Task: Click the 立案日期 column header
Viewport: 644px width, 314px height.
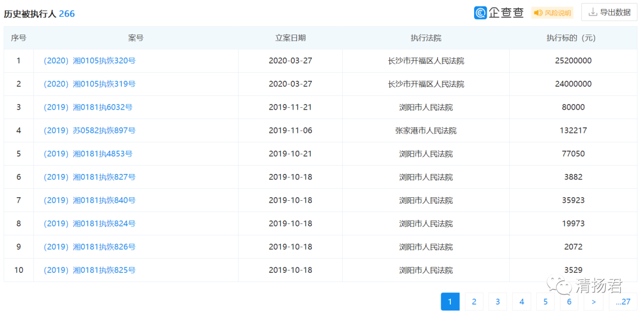Action: click(x=290, y=38)
